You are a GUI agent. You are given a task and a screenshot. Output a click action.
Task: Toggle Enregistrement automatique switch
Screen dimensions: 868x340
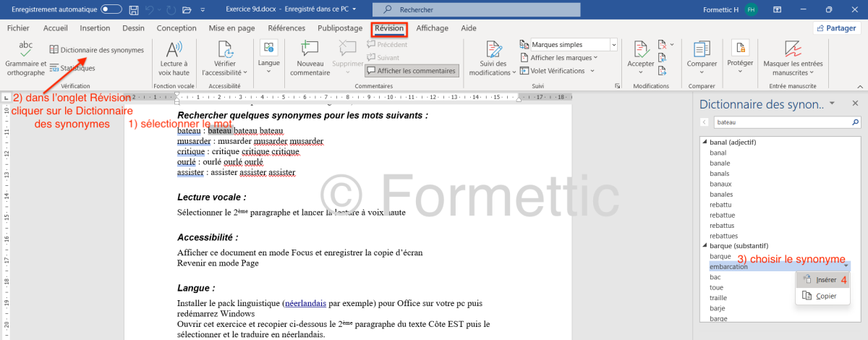coord(111,9)
